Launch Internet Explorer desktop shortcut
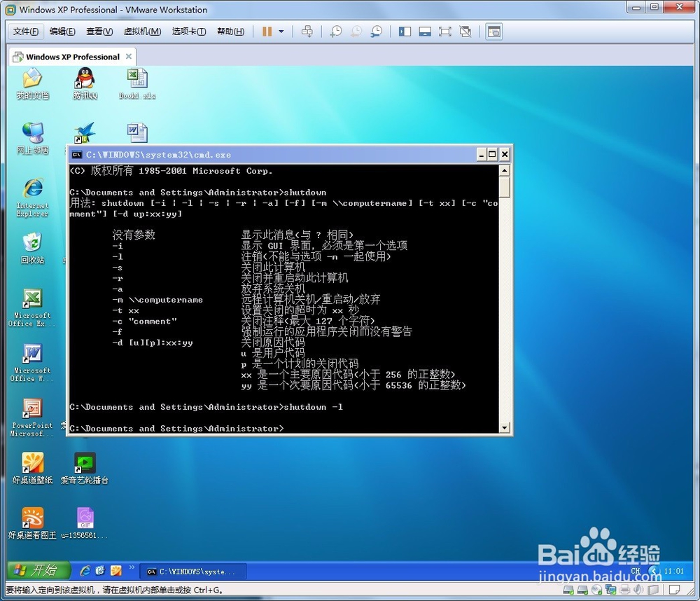The height and width of the screenshot is (601, 700). tap(33, 198)
